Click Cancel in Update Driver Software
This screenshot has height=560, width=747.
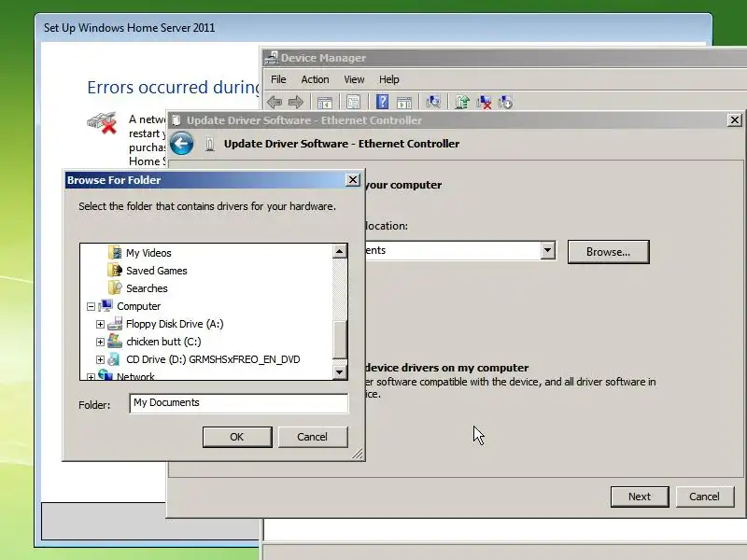(x=705, y=497)
